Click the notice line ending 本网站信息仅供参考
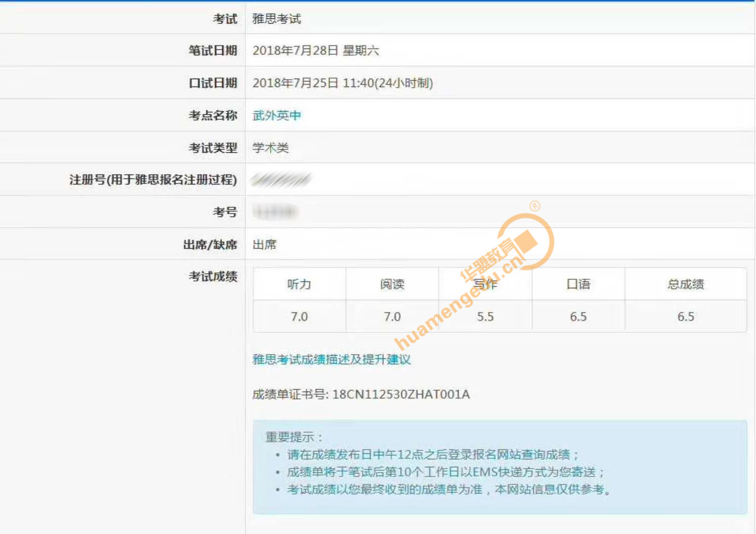 pos(449,489)
